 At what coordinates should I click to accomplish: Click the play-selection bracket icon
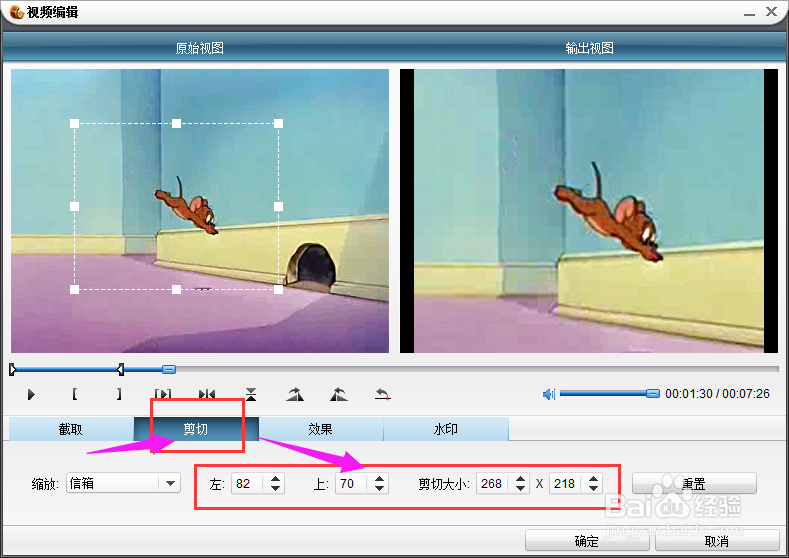click(x=163, y=394)
